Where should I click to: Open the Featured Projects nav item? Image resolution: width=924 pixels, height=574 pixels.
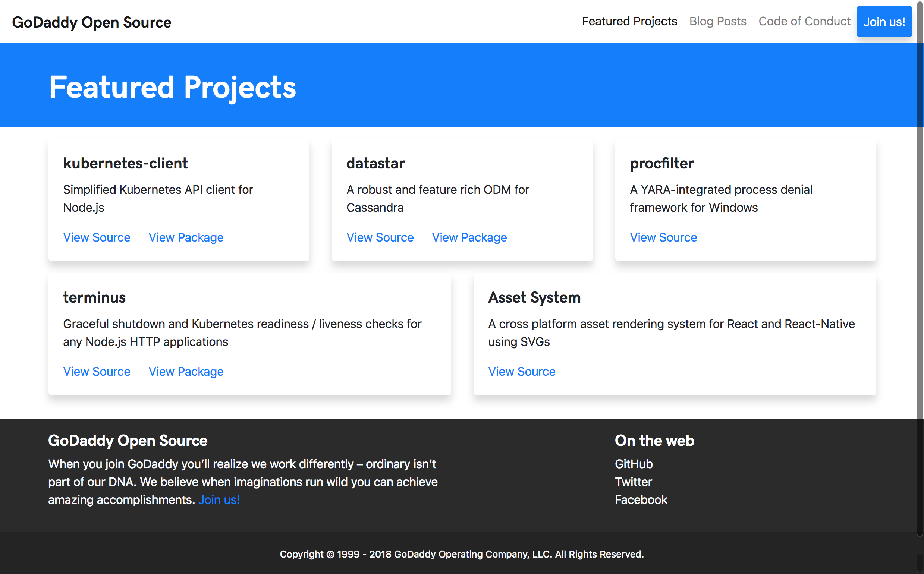[x=629, y=21]
